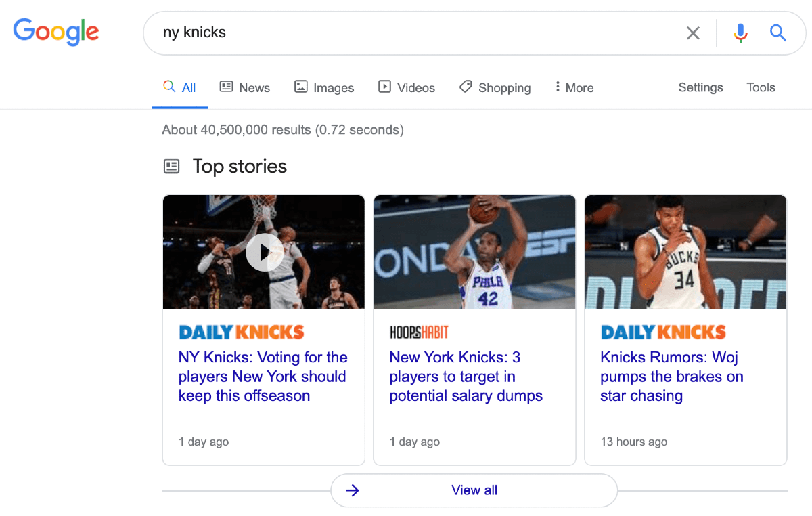
Task: Go to the Videos tab
Action: 407,87
